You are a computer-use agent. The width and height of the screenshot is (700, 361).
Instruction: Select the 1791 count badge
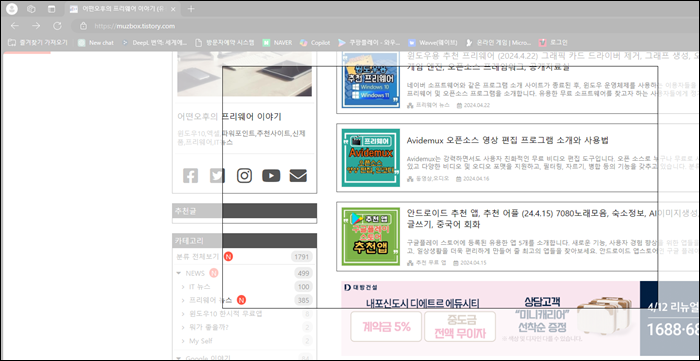[301, 257]
